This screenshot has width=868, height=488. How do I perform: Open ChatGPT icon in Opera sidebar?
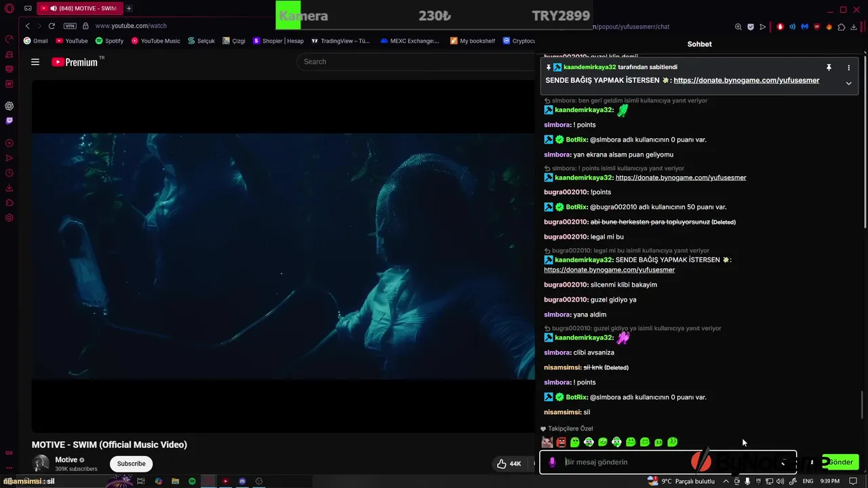pos(9,106)
